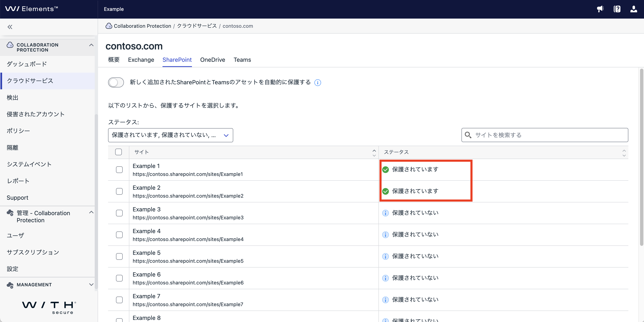
Task: Open 隔離 in sidebar
Action: (x=48, y=148)
